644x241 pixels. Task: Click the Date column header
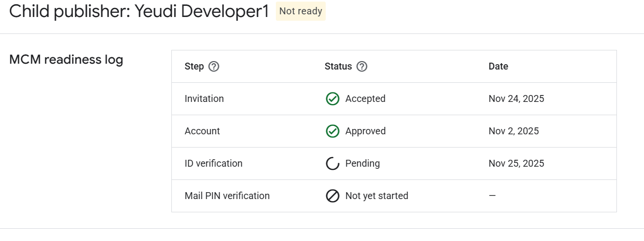click(498, 66)
